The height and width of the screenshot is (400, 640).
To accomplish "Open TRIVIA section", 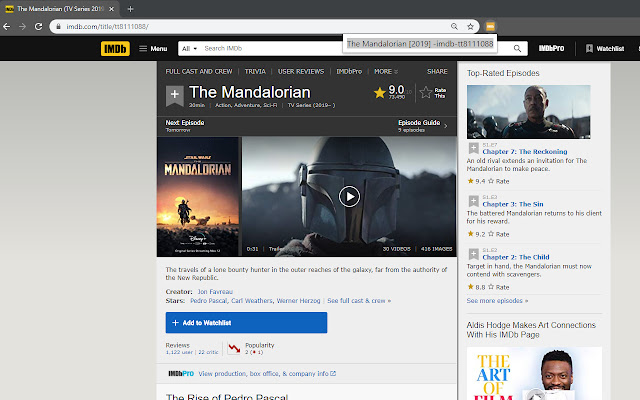I will coord(255,71).
